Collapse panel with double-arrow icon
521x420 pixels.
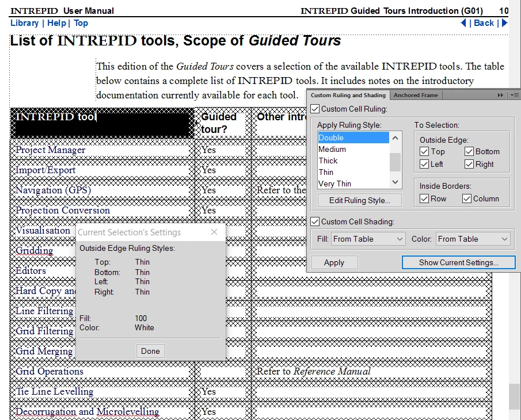[x=500, y=96]
